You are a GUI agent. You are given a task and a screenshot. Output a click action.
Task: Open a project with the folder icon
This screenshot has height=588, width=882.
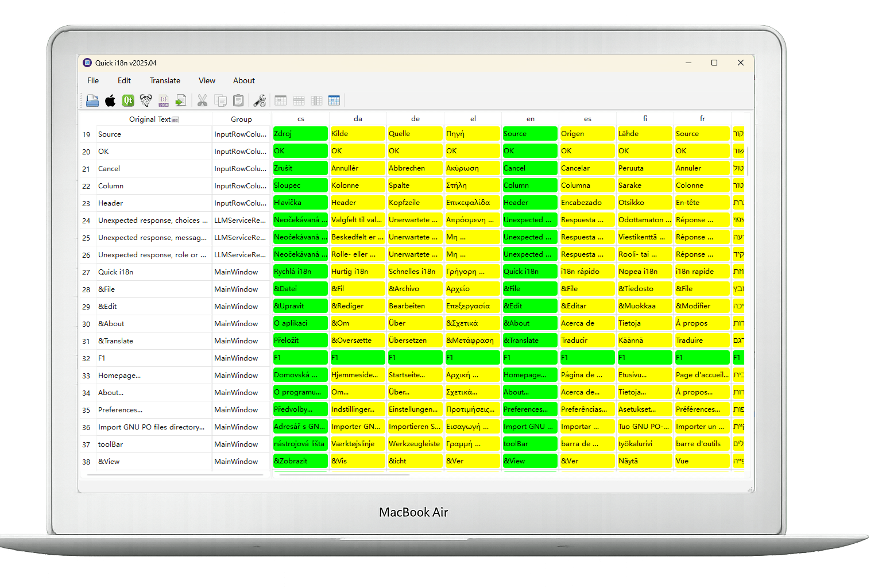[x=92, y=100]
